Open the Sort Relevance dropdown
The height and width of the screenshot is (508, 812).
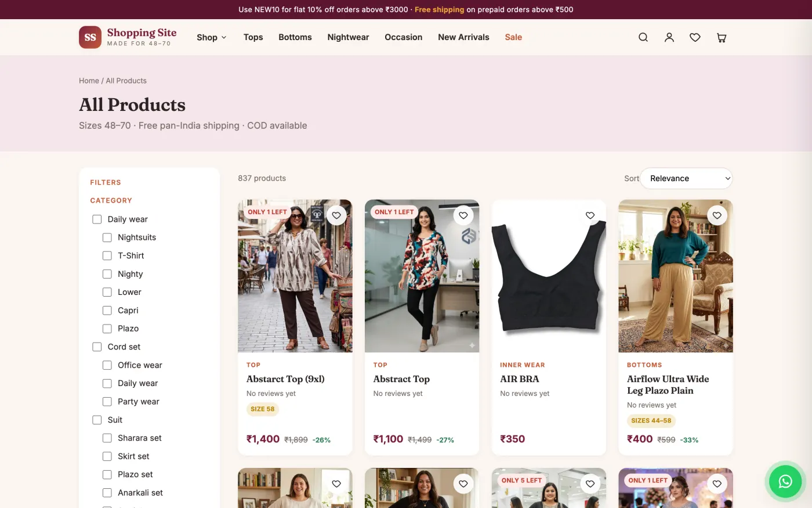point(687,178)
